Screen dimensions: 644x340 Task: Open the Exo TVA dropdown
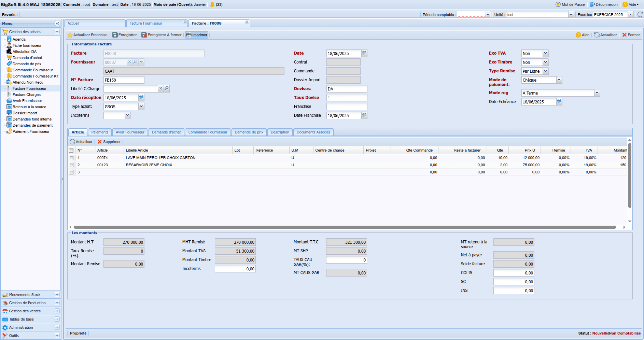tap(545, 53)
